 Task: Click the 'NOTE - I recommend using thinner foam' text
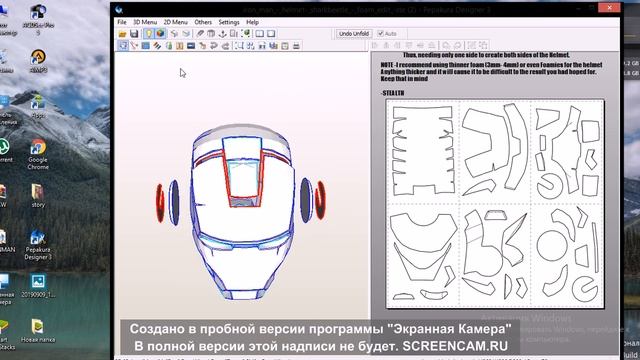[x=491, y=65]
